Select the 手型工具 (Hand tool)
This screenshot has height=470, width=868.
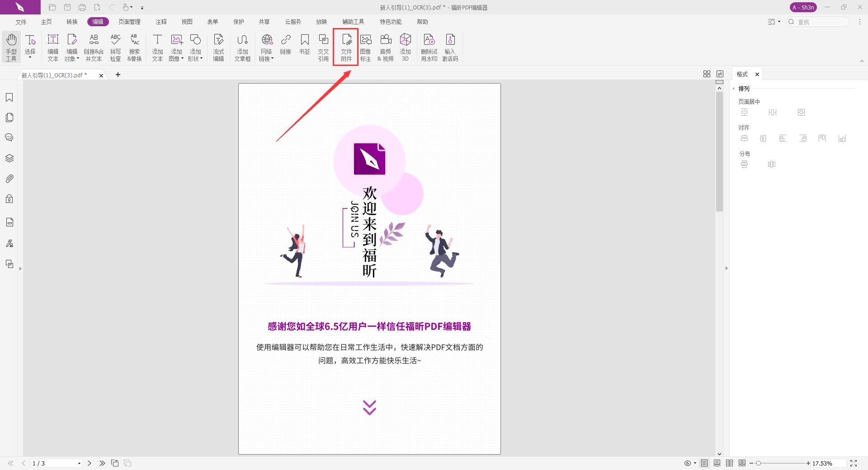(11, 47)
